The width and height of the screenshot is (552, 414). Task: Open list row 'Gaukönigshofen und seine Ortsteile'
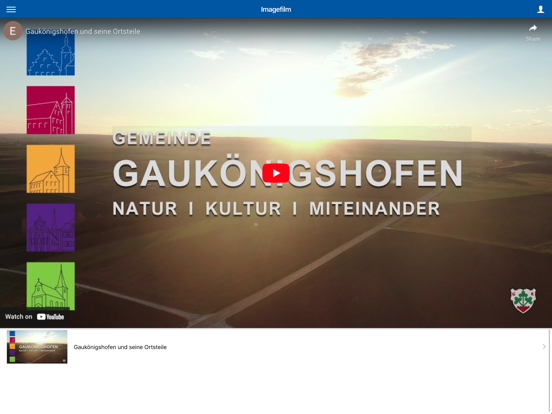pyautogui.click(x=276, y=347)
